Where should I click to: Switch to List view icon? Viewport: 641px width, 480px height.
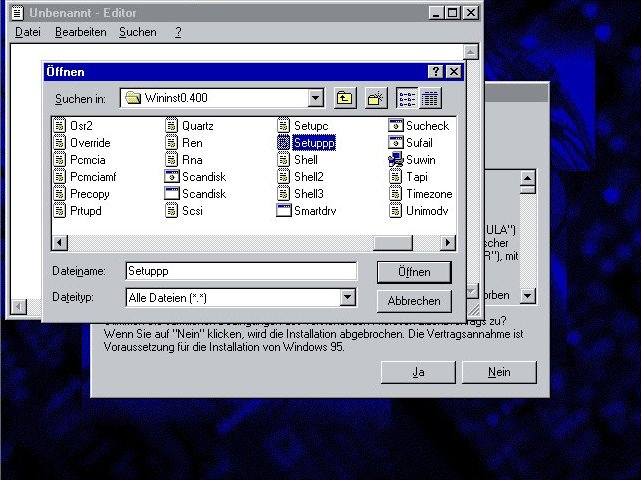click(407, 98)
